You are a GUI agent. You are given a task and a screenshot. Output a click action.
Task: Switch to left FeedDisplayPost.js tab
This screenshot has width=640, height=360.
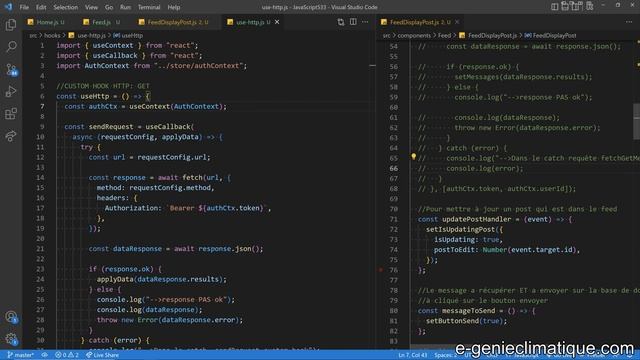click(173, 22)
